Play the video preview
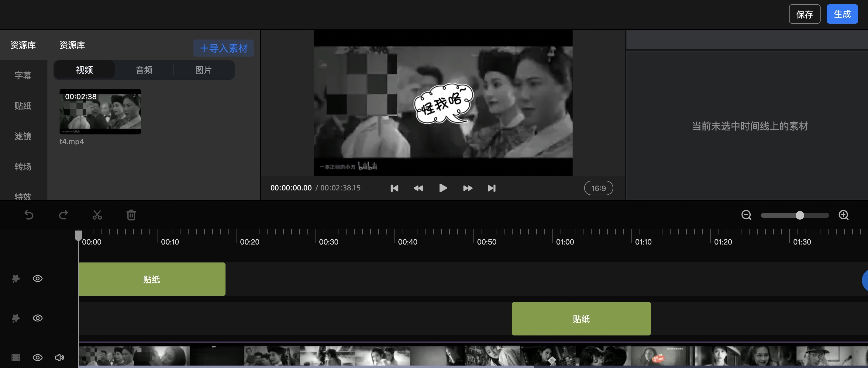The image size is (868, 368). point(443,188)
